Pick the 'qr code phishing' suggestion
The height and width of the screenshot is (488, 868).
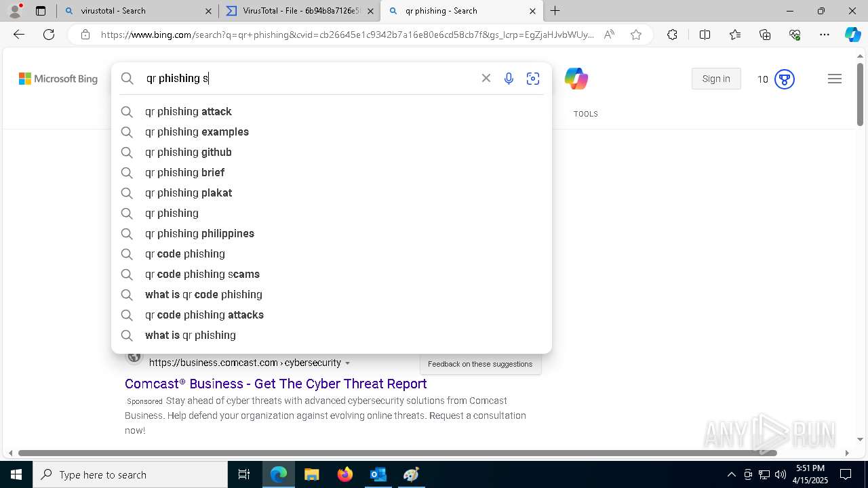coord(331,253)
